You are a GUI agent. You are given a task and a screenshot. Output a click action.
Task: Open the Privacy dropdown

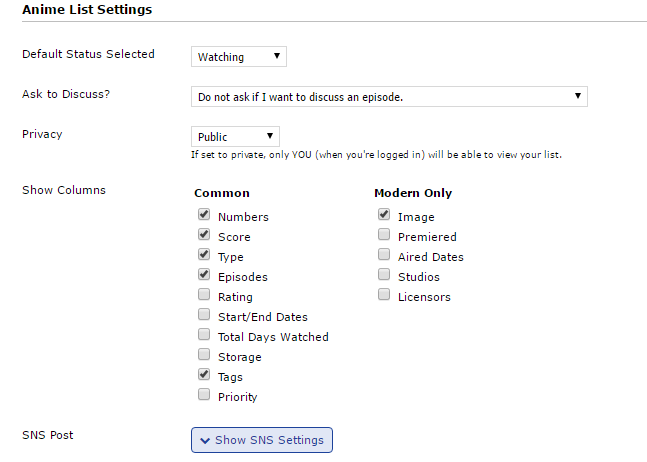point(235,137)
